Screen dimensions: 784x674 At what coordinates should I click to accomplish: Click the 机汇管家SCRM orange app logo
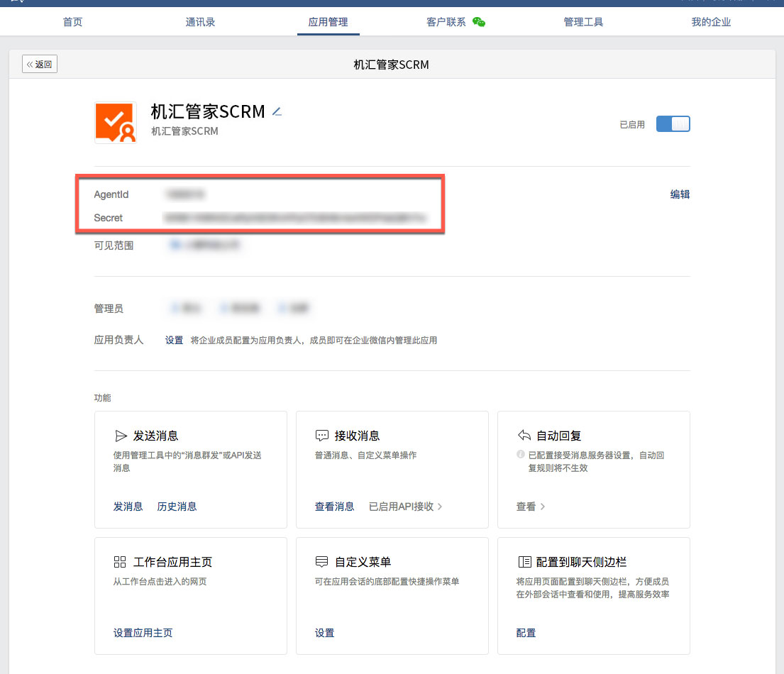pyautogui.click(x=116, y=123)
